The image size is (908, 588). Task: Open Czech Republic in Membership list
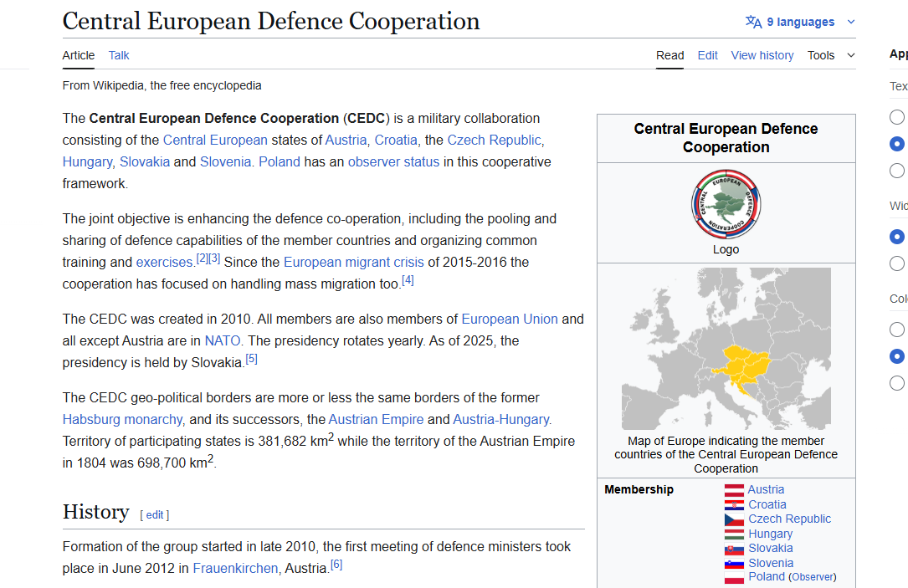click(x=789, y=519)
